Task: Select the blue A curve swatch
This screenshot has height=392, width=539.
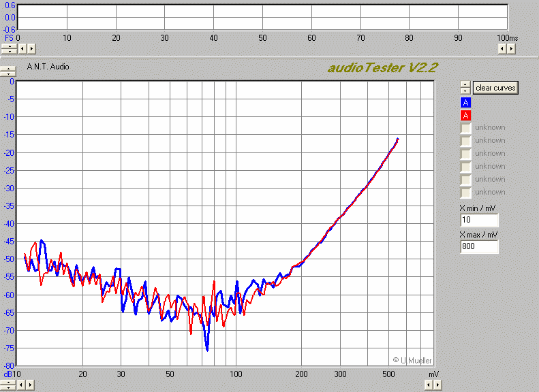Action: (x=465, y=102)
